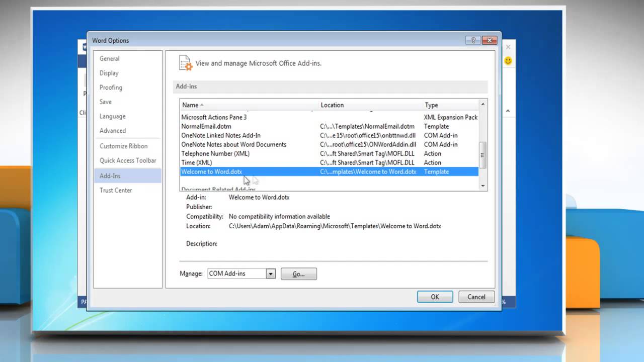
Task: Select the Time (XML) add-in row
Action: coord(329,162)
